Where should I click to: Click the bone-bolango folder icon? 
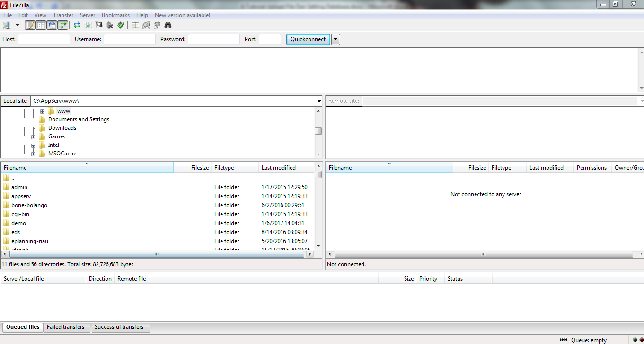pyautogui.click(x=6, y=205)
